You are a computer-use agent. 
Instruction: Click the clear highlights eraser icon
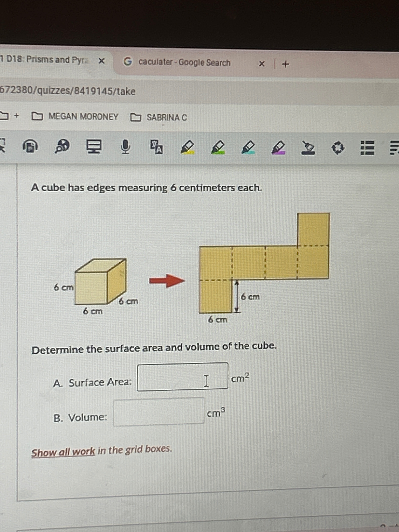click(308, 148)
